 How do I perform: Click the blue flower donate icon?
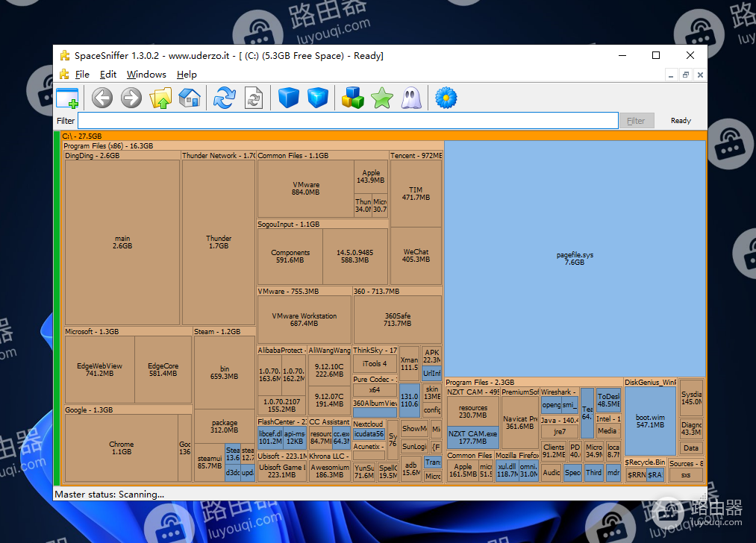pos(446,98)
